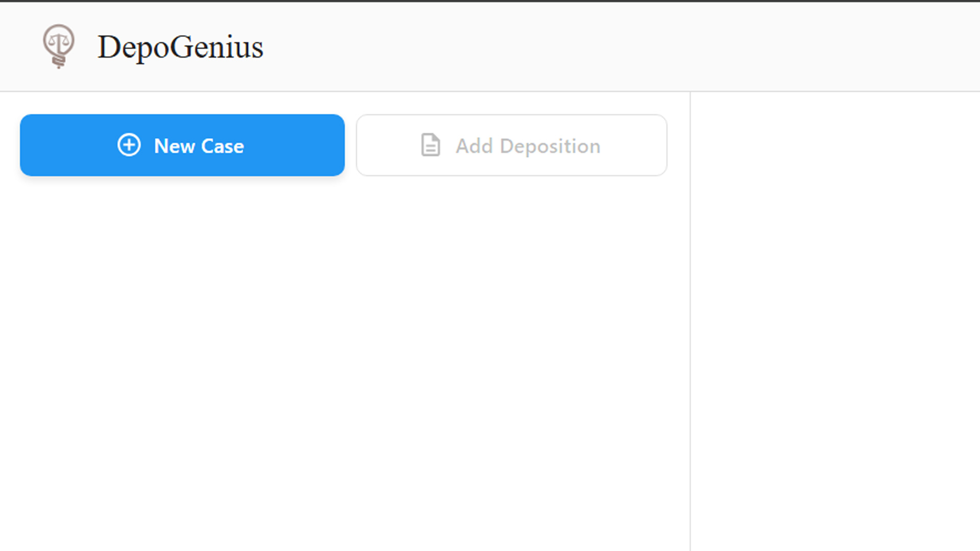
Task: Click the gap between New Case and Add Deposition
Action: point(351,145)
